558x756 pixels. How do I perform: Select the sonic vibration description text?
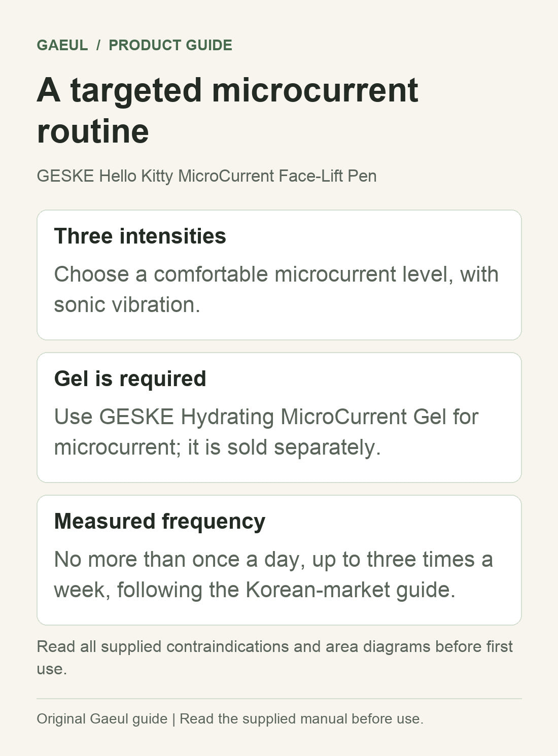point(276,289)
